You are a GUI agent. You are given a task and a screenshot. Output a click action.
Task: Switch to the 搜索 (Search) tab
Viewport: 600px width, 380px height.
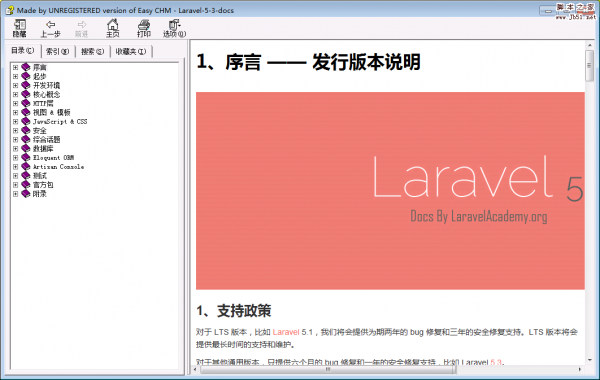[93, 51]
